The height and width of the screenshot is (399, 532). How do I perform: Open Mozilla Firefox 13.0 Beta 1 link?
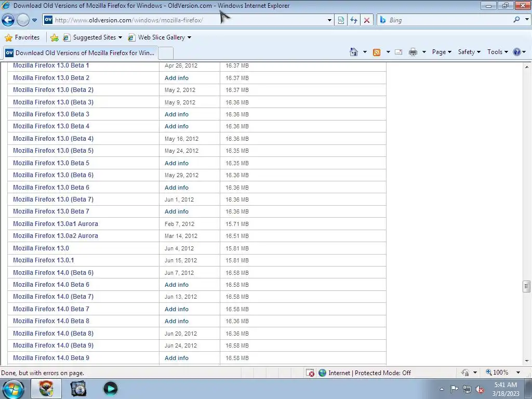coord(51,65)
